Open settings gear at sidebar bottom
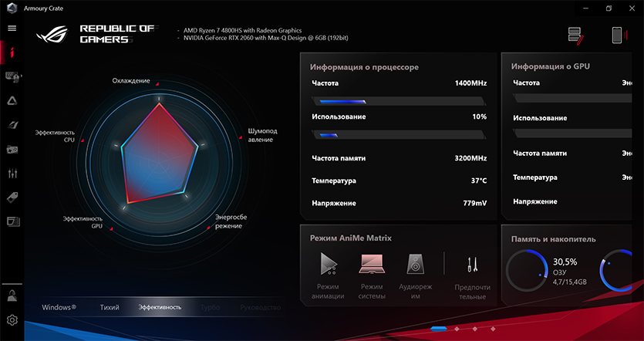The image size is (644, 341). point(12,320)
